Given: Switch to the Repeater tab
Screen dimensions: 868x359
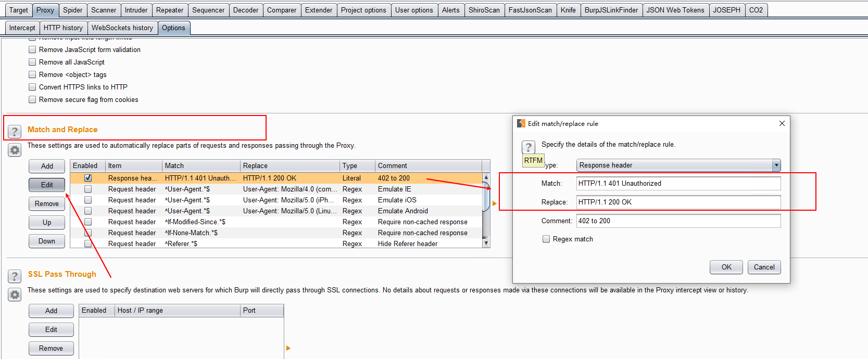Looking at the screenshot, I should [x=170, y=10].
